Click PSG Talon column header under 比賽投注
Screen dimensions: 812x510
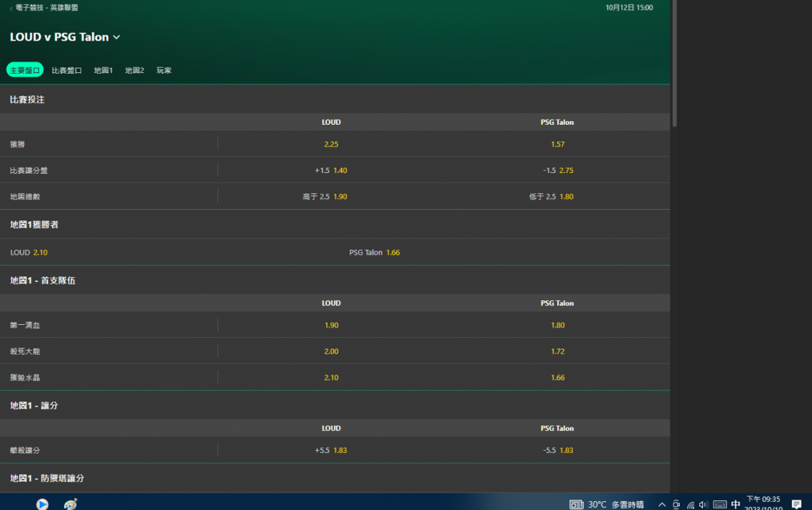point(557,123)
